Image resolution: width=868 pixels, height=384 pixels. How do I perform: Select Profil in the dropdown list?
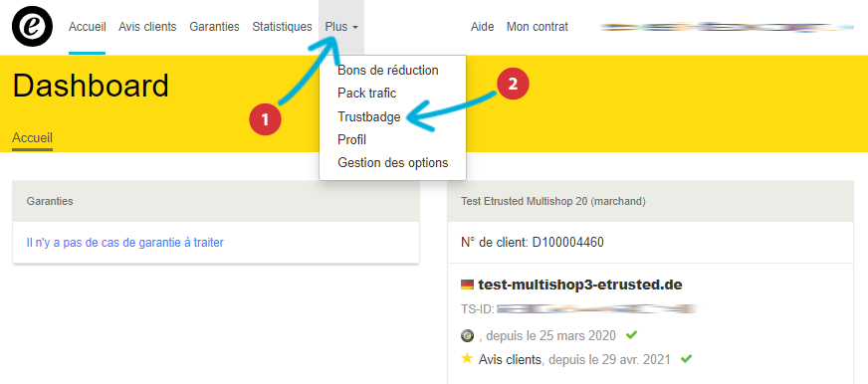[352, 140]
